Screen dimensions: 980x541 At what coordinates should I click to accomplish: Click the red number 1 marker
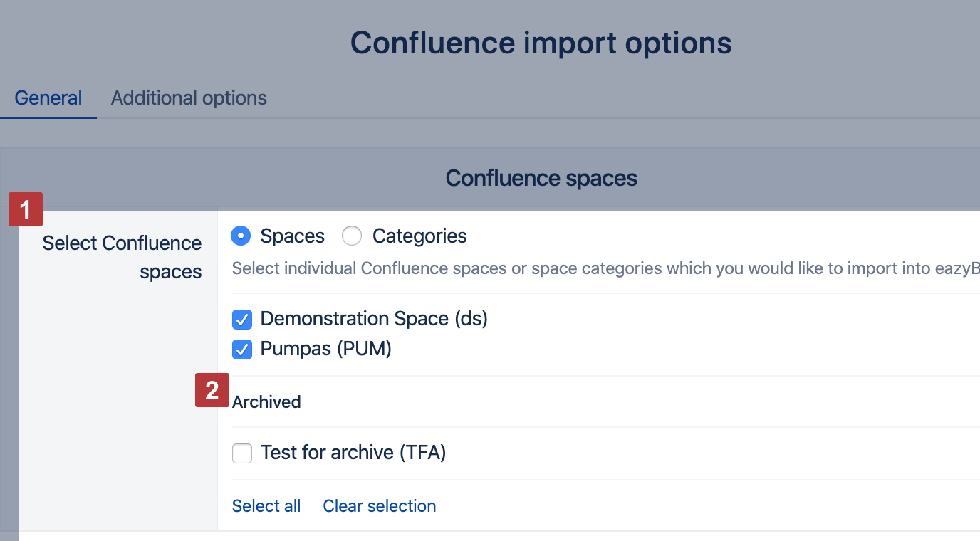(x=26, y=209)
